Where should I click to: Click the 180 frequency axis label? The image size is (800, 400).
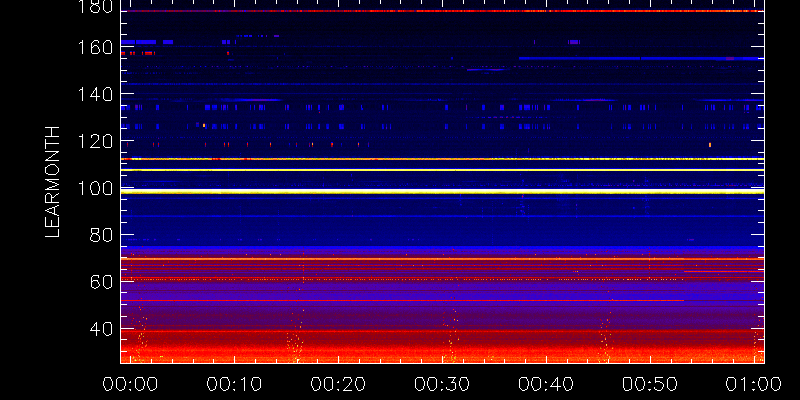95,7
